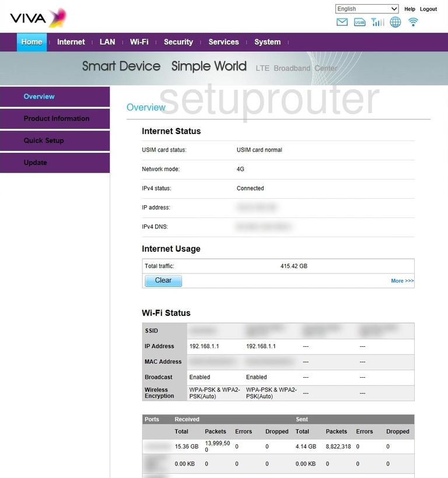Viewport: 448px width, 478px height.
Task: Click the USIM card status icon
Action: (359, 22)
